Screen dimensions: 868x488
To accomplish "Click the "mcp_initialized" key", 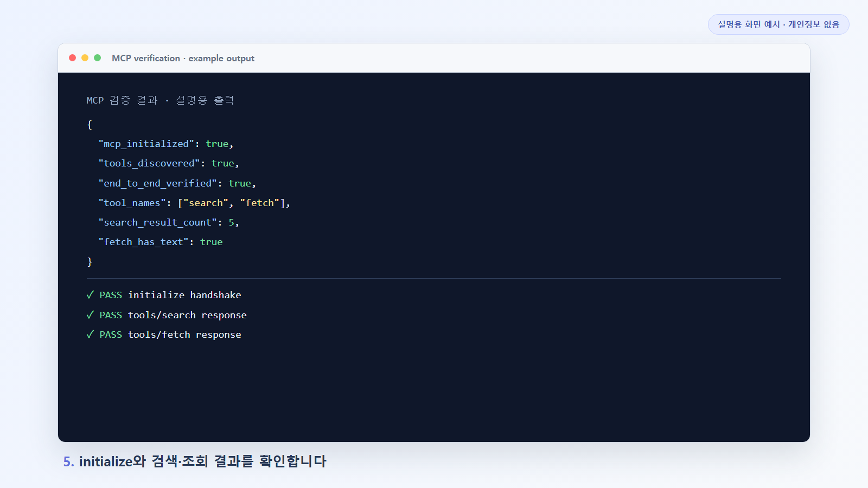I will [x=146, y=144].
